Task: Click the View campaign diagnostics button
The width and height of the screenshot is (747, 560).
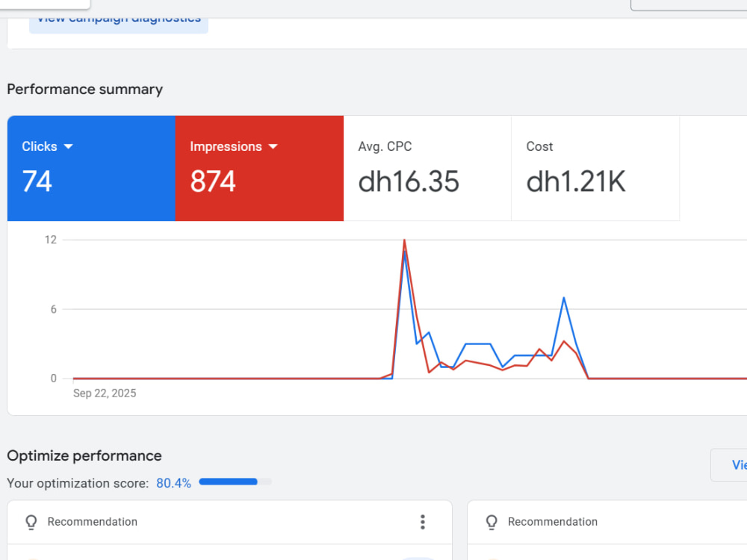Action: coord(119,25)
